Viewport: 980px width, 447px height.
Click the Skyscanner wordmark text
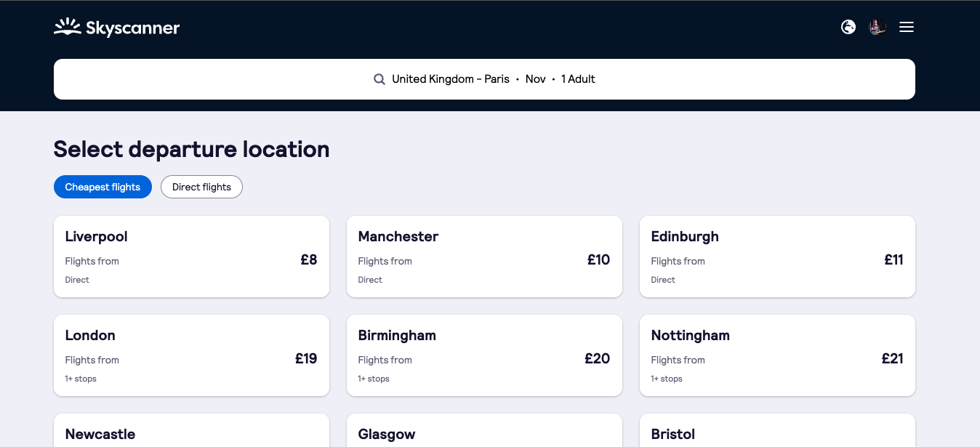click(132, 28)
